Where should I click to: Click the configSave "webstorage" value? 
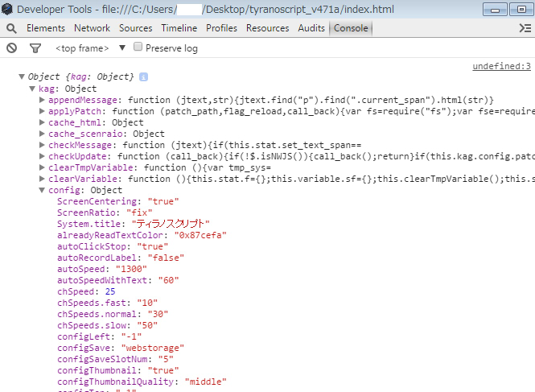point(153,348)
